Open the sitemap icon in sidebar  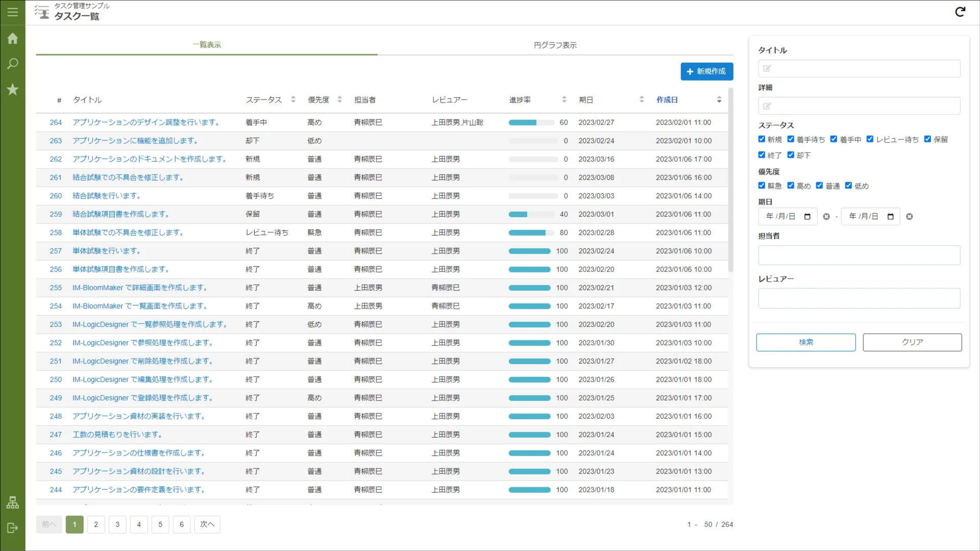(13, 503)
